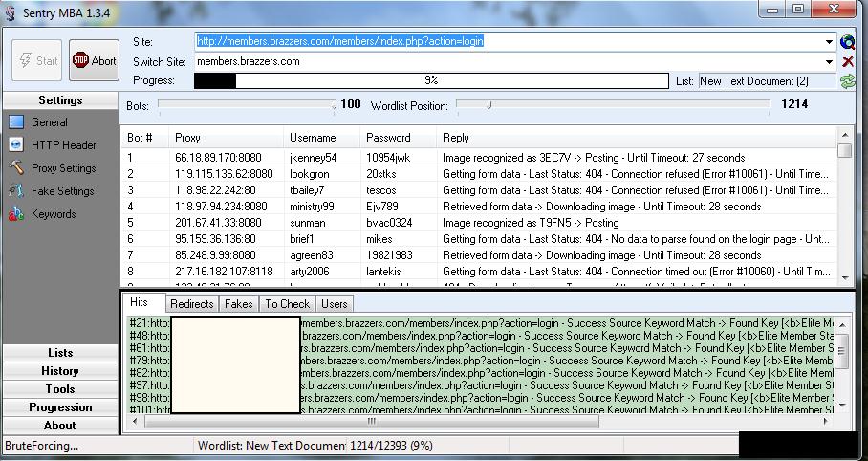Click status bar entry 1214/12393 (9%)

pyautogui.click(x=391, y=446)
